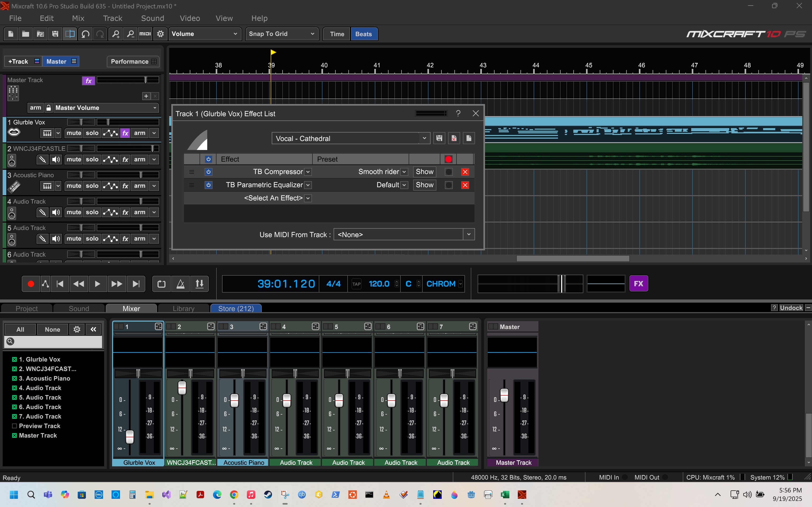Toggle the metronome icon

pos(181,284)
